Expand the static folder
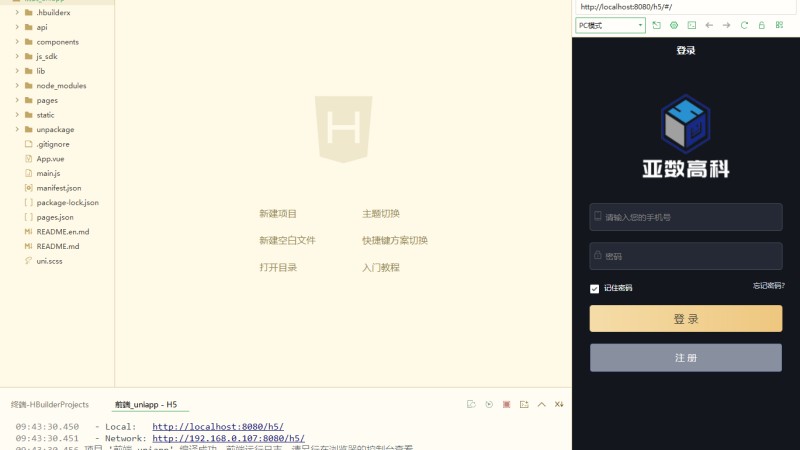800x450 pixels. coord(17,115)
